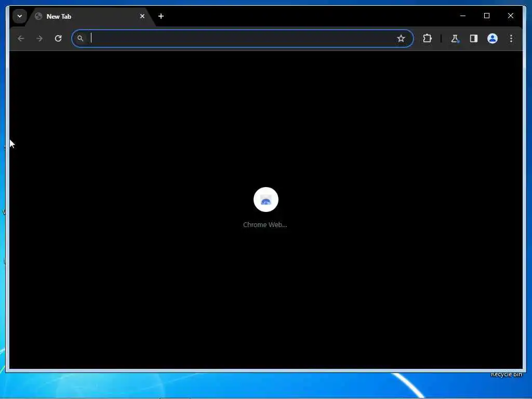
Task: Bookmark this tab with star icon
Action: click(401, 38)
